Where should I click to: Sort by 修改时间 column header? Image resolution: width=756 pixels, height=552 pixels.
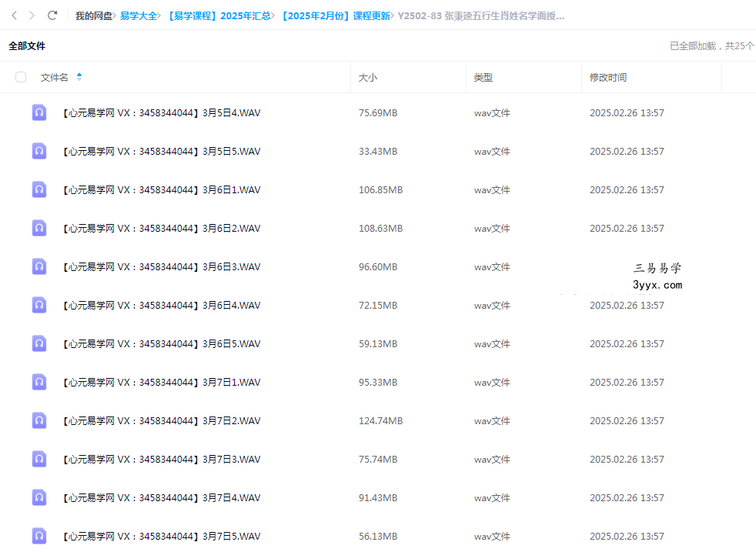click(x=608, y=78)
